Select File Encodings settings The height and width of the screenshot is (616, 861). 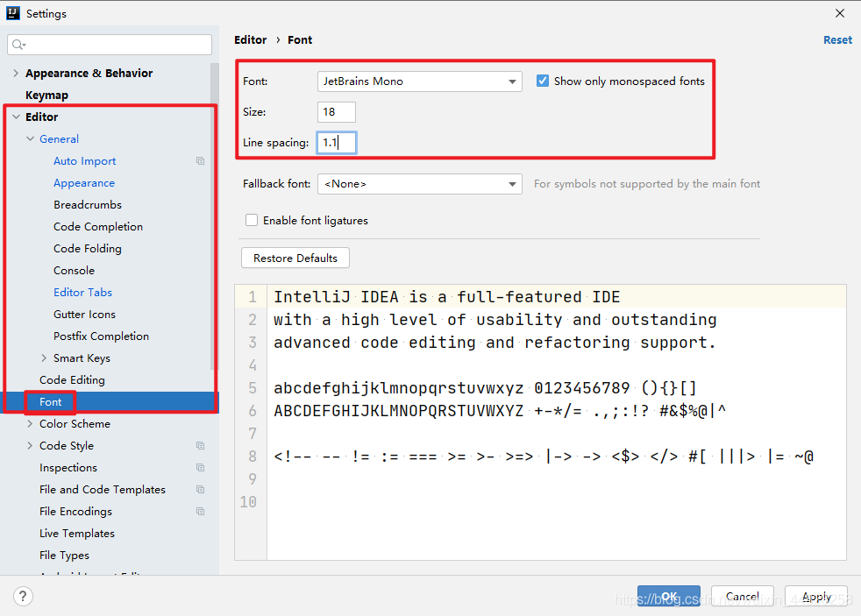click(x=75, y=511)
